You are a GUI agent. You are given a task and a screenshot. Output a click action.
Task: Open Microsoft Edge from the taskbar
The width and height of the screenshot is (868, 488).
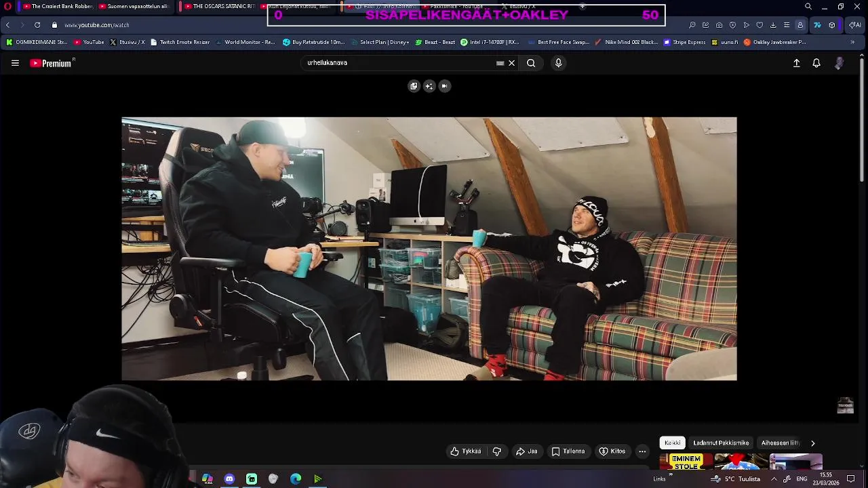[296, 479]
